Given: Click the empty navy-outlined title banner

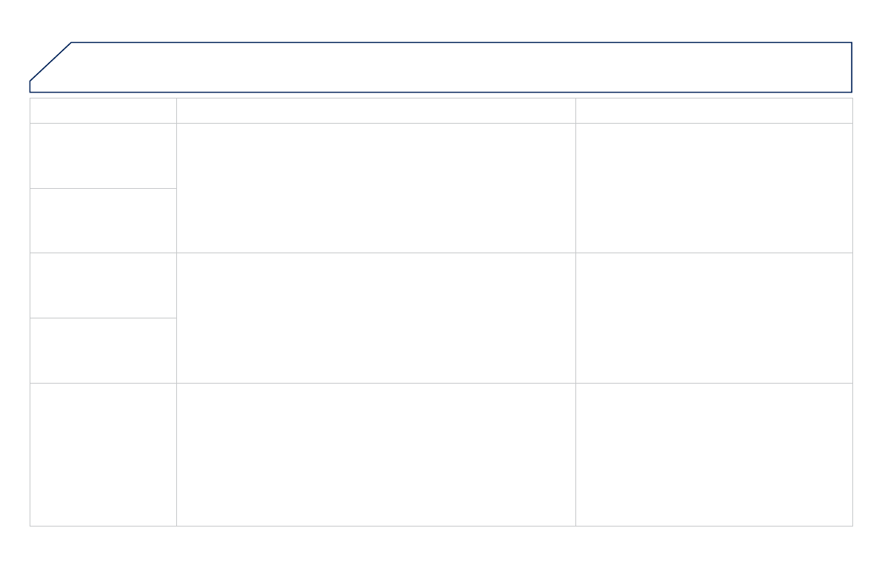Looking at the screenshot, I should tap(459, 67).
